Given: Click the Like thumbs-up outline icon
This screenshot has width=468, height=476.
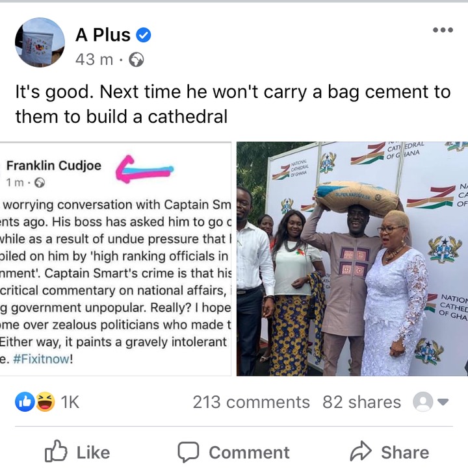Looking at the screenshot, I should [x=56, y=451].
